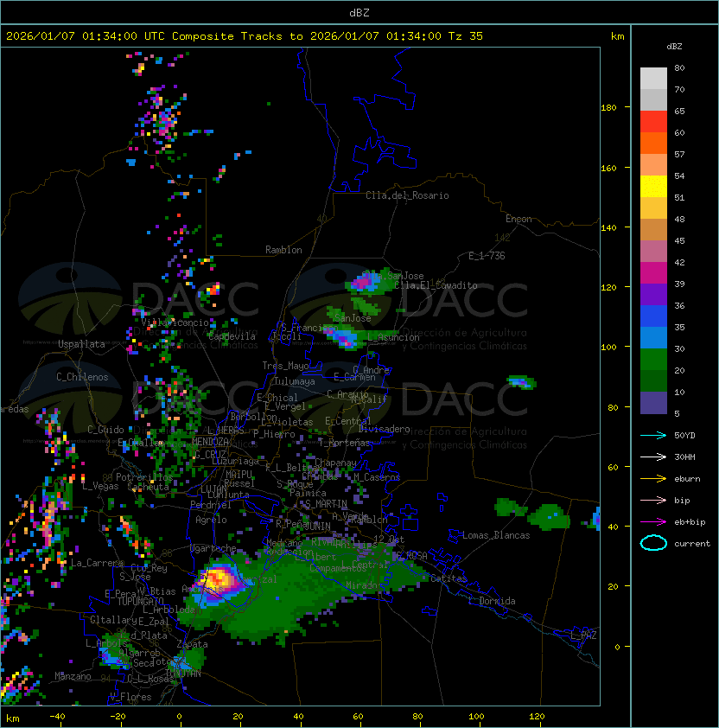Click the Clla.El_Cavadito label
This screenshot has width=719, height=728.
436,285
